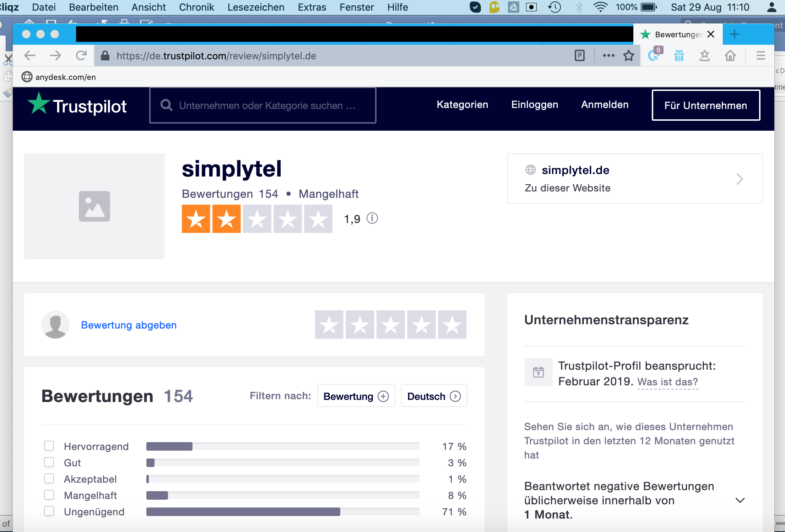785x532 pixels.
Task: Click the Ungenügend 71 % rating bar
Action: point(283,511)
